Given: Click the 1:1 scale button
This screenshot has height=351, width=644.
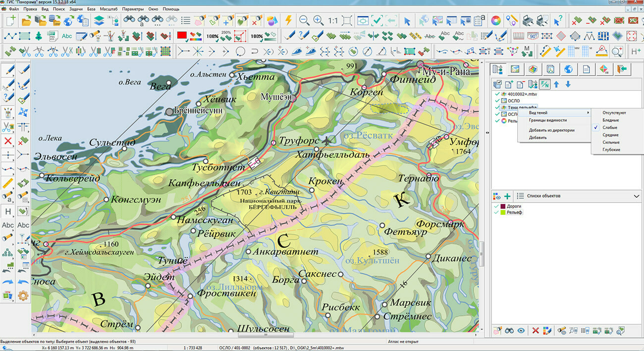Looking at the screenshot, I should click(332, 21).
